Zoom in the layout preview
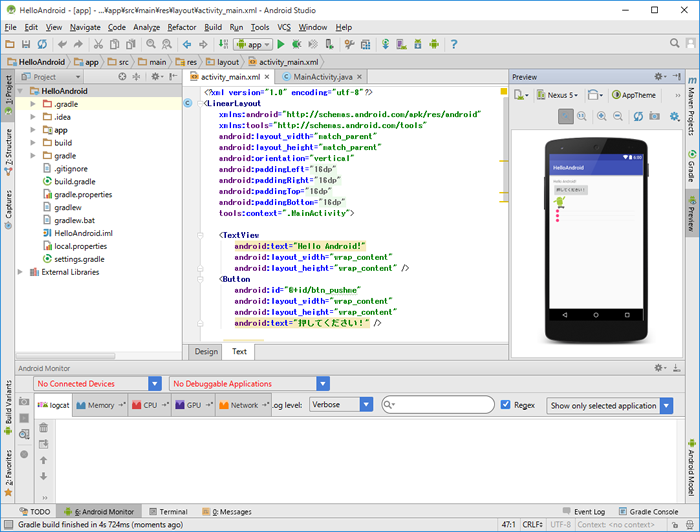Viewport: 700px width, 532px height. point(602,116)
